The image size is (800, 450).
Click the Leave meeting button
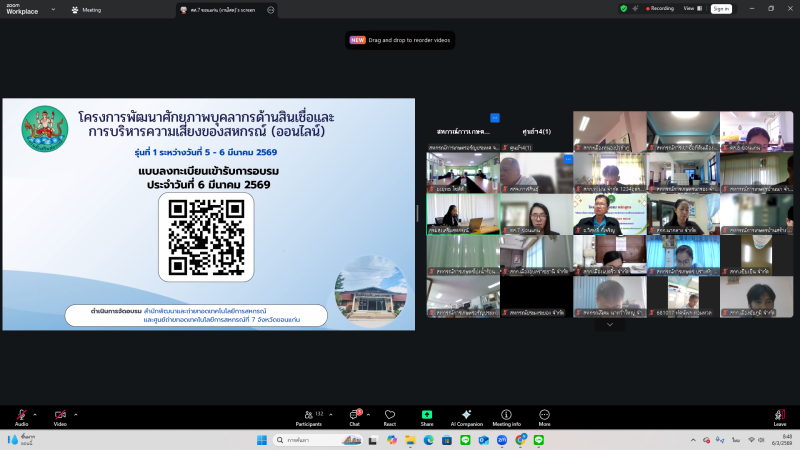[779, 415]
